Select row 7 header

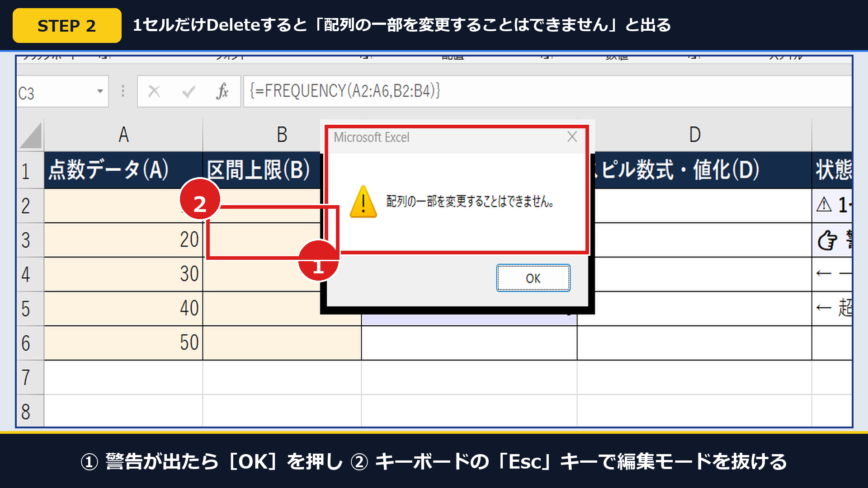click(30, 377)
